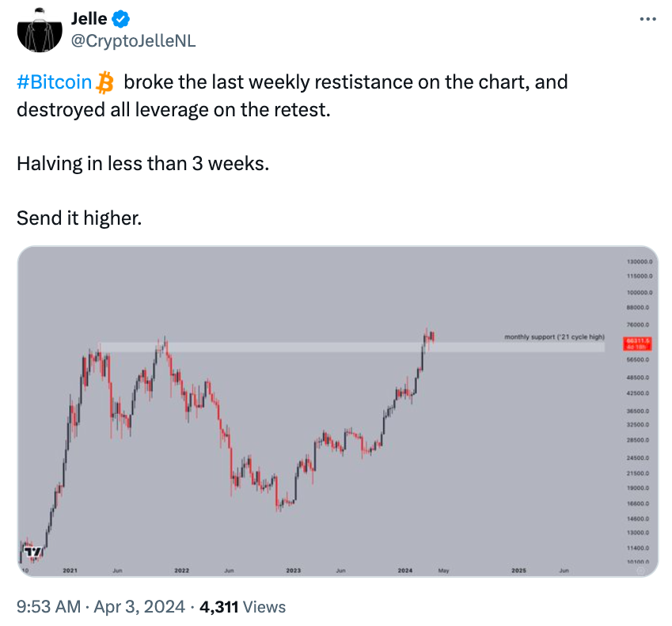The height and width of the screenshot is (626, 672).
Task: Click the Jelle display name
Action: point(89,19)
